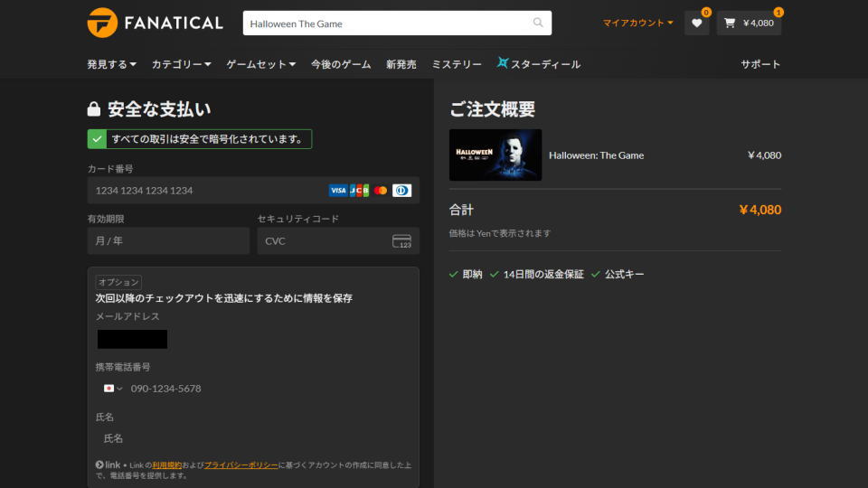868x488 pixels.
Task: Click the redacted メールアドレス field
Action: (132, 339)
